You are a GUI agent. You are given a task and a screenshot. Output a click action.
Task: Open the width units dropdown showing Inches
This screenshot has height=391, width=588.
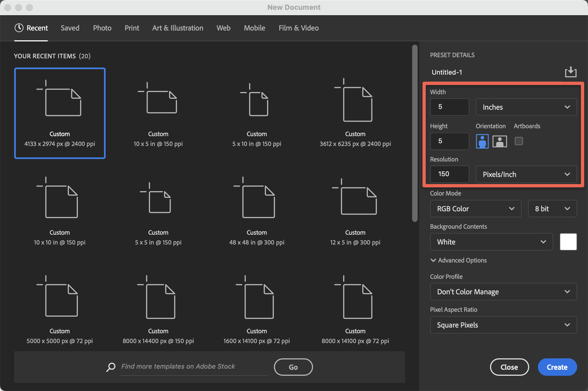(525, 107)
